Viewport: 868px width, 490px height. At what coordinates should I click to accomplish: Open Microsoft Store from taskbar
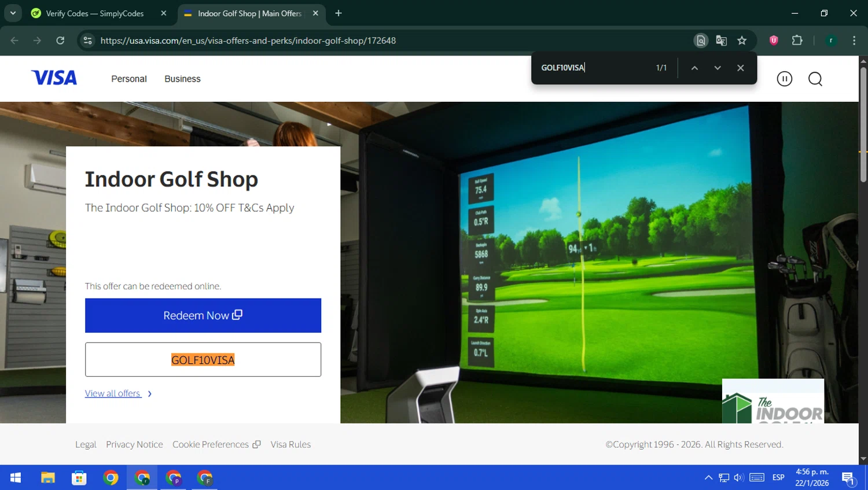pyautogui.click(x=79, y=477)
